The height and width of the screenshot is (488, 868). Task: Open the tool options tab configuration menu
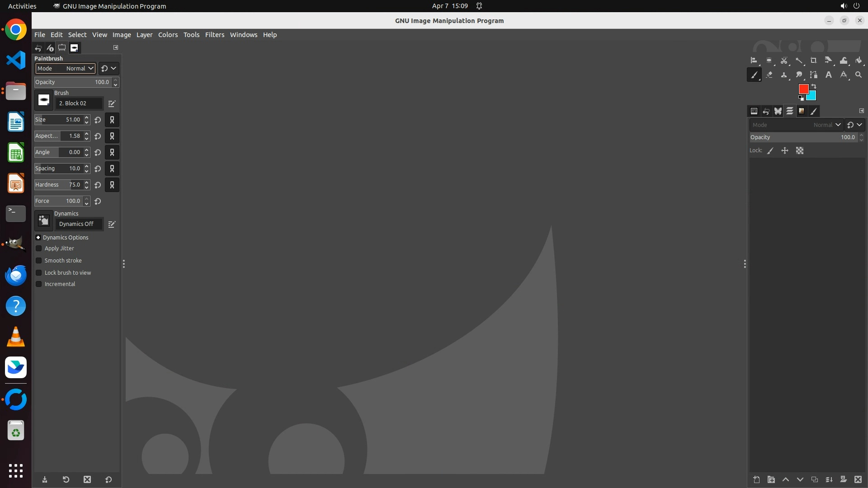(116, 47)
